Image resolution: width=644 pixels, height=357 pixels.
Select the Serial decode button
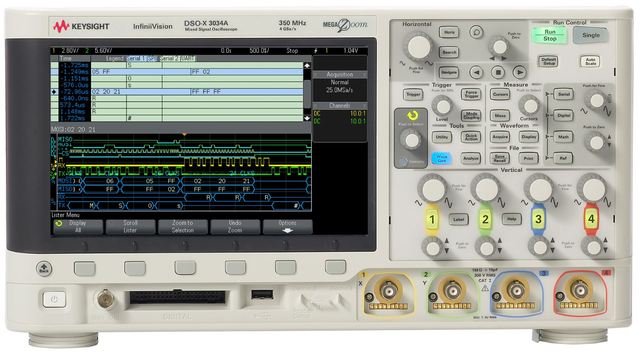(x=563, y=94)
